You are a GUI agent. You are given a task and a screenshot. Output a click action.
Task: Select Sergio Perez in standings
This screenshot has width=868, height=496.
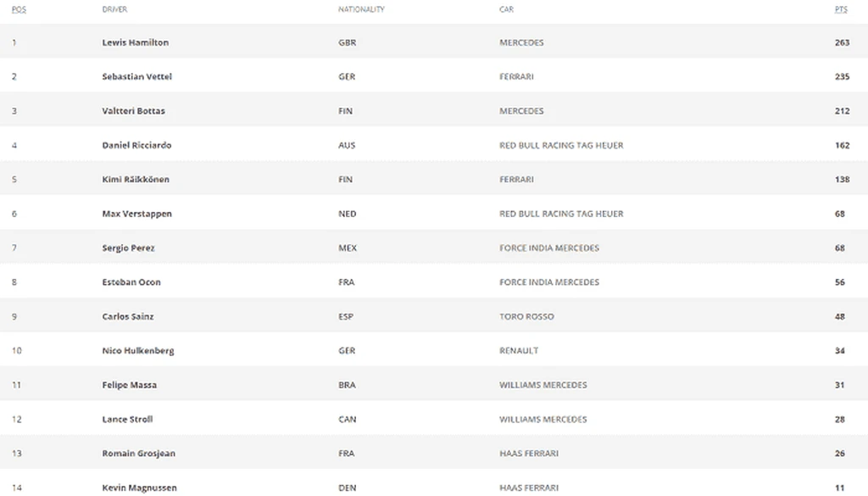click(129, 248)
